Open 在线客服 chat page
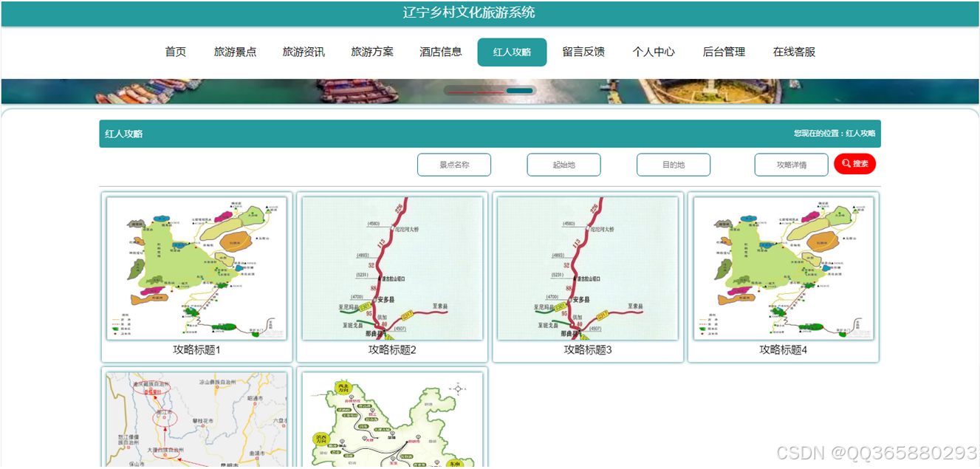This screenshot has height=469, width=980. 794,52
